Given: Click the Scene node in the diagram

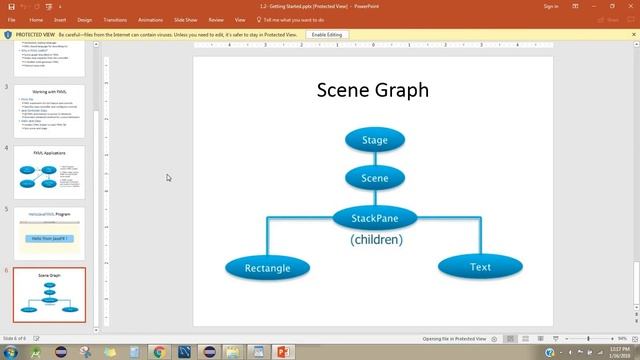Looking at the screenshot, I should click(x=375, y=178).
